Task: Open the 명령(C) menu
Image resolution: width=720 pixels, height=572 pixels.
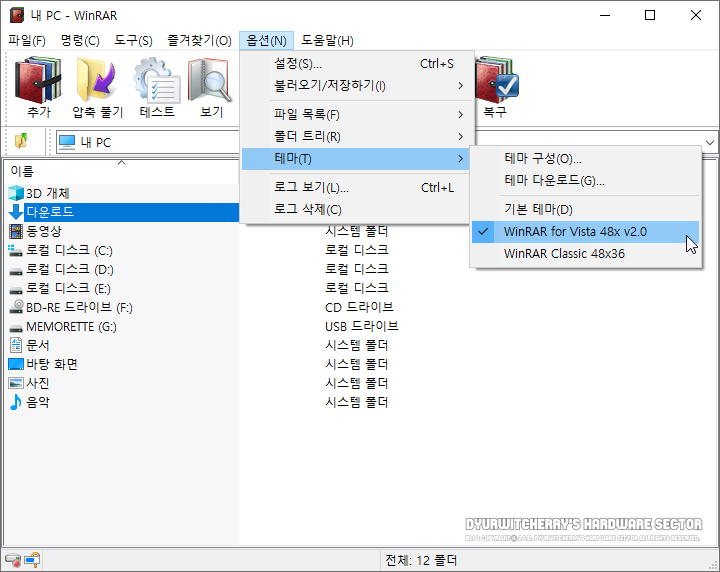Action: pyautogui.click(x=80, y=40)
